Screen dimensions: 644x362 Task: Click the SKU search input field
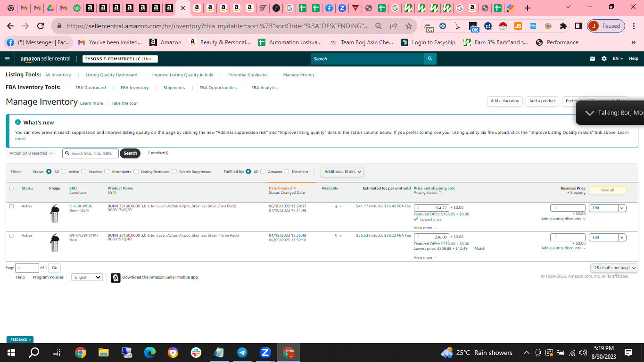pos(91,153)
